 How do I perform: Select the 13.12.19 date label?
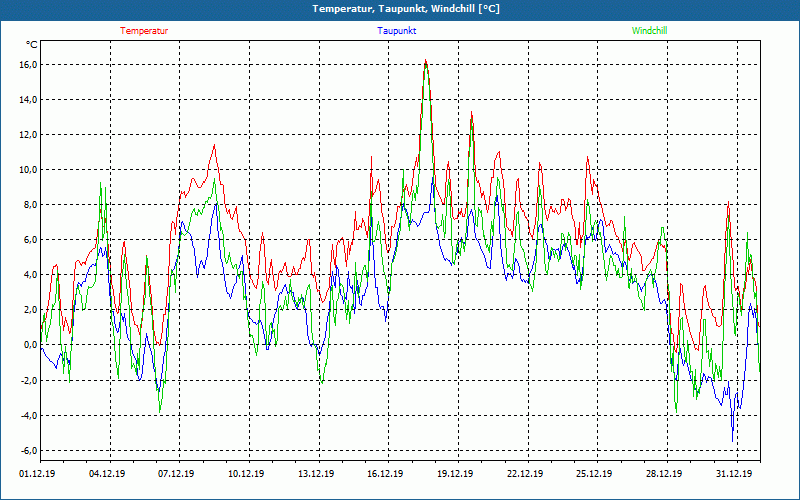point(315,475)
